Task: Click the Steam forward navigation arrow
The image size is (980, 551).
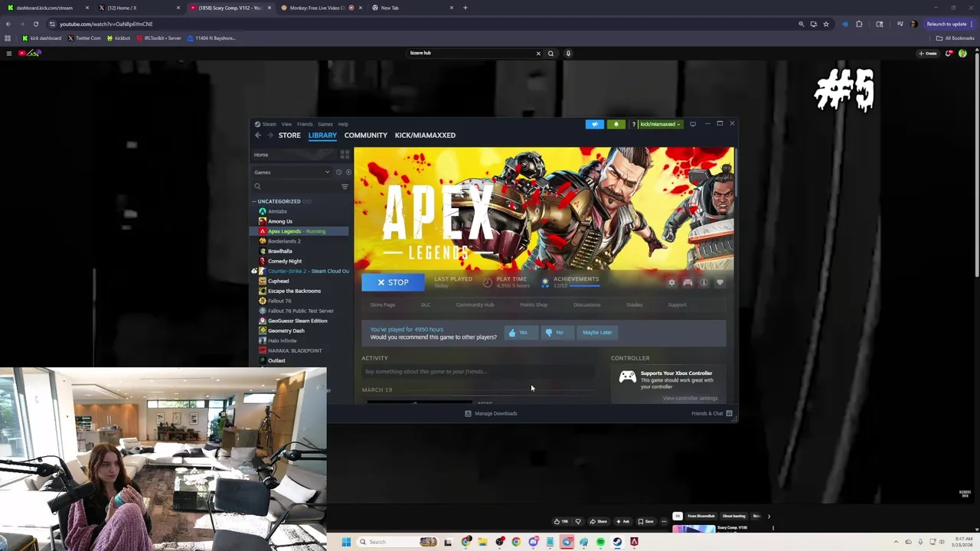Action: coord(269,135)
